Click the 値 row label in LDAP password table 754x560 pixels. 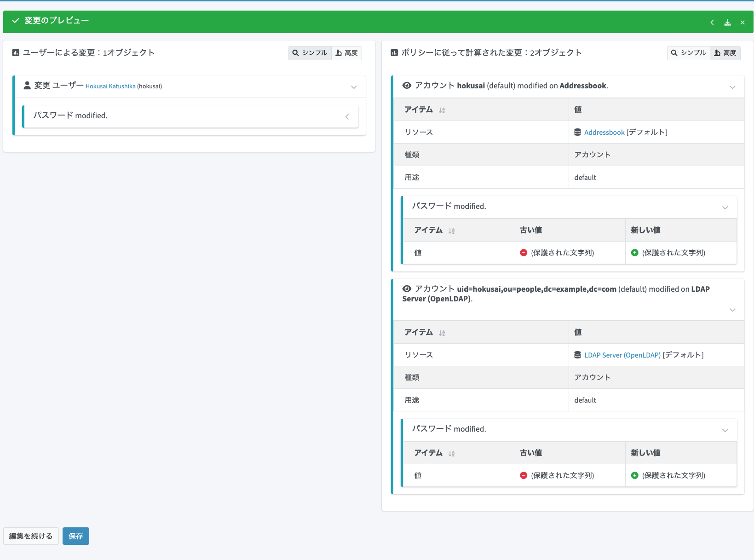click(418, 475)
